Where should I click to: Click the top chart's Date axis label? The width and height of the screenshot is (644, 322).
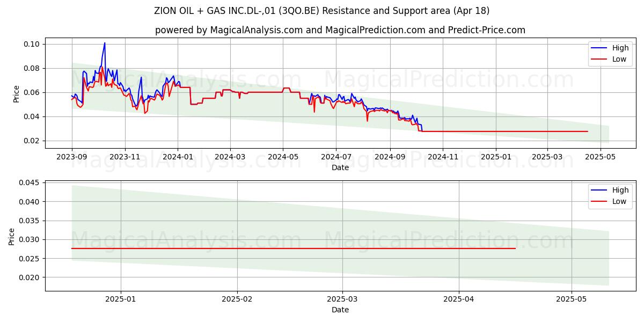click(340, 167)
